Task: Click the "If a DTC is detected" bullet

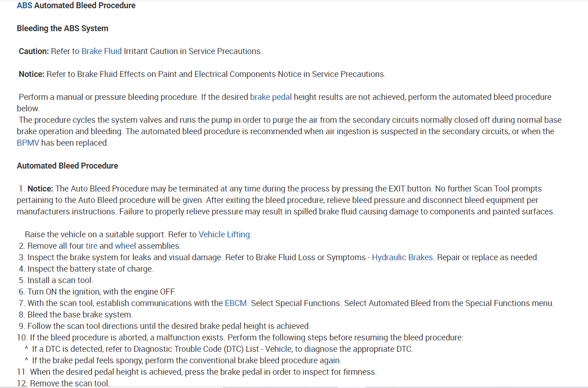Action: 222,349
